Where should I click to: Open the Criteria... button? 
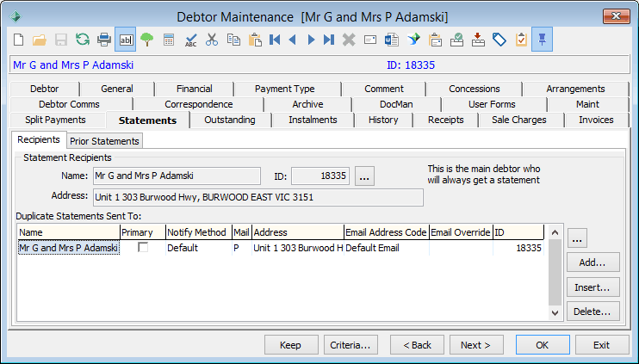pyautogui.click(x=351, y=345)
